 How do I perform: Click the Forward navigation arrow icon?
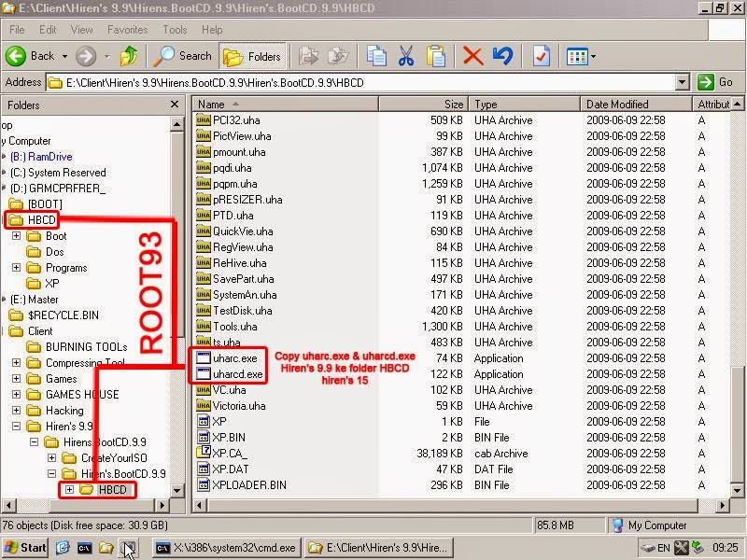[x=86, y=56]
